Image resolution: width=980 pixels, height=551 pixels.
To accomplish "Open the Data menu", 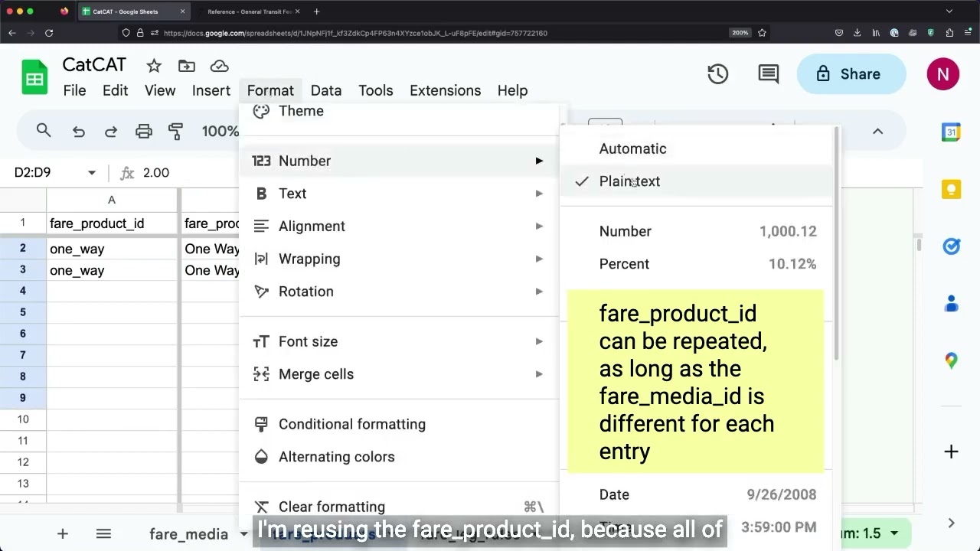I will click(326, 90).
